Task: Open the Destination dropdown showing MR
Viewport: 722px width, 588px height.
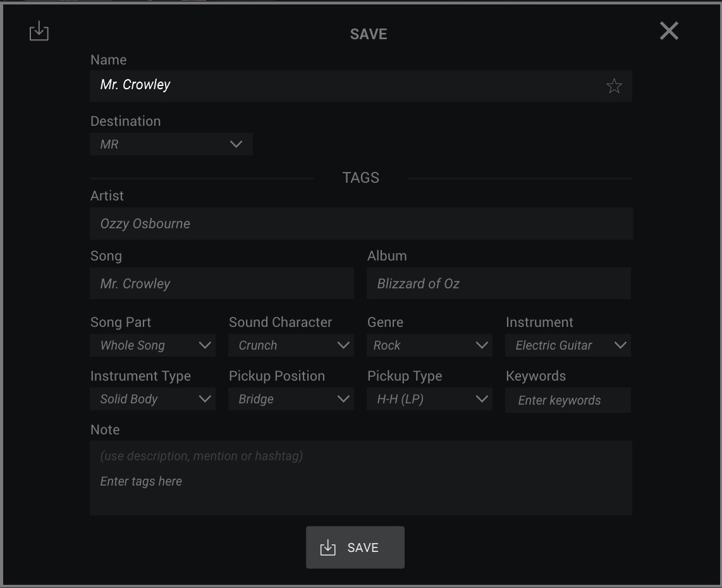Action: click(x=171, y=144)
